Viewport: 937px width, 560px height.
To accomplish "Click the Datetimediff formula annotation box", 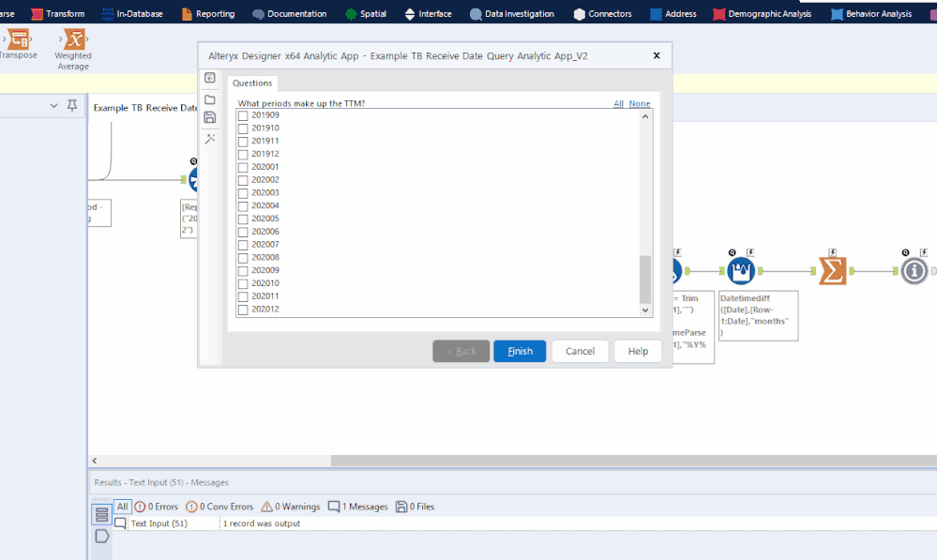I will pos(759,315).
